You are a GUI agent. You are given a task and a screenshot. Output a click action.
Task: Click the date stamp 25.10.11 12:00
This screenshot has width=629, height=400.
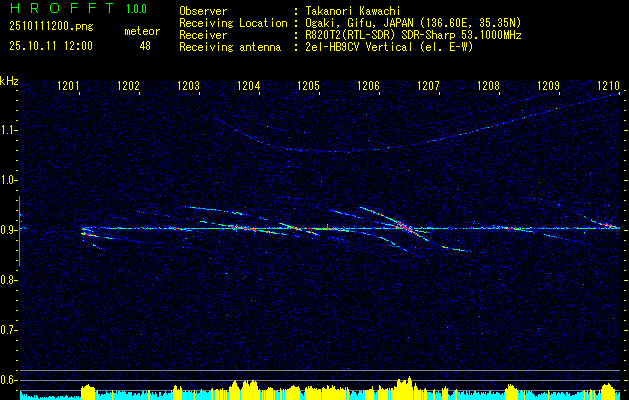[51, 46]
